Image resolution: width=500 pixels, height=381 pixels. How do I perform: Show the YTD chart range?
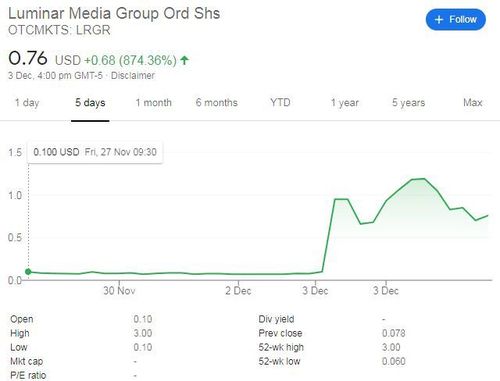[280, 102]
